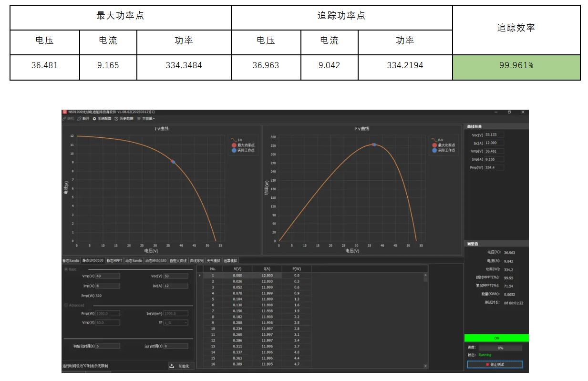Toggle the green ON indicator
This screenshot has width=588, height=381.
coord(497,338)
